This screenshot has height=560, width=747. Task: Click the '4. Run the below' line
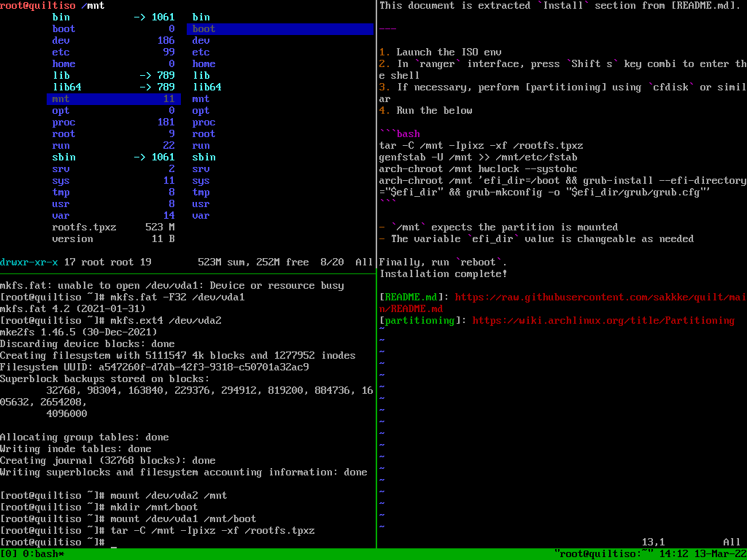[x=426, y=111]
